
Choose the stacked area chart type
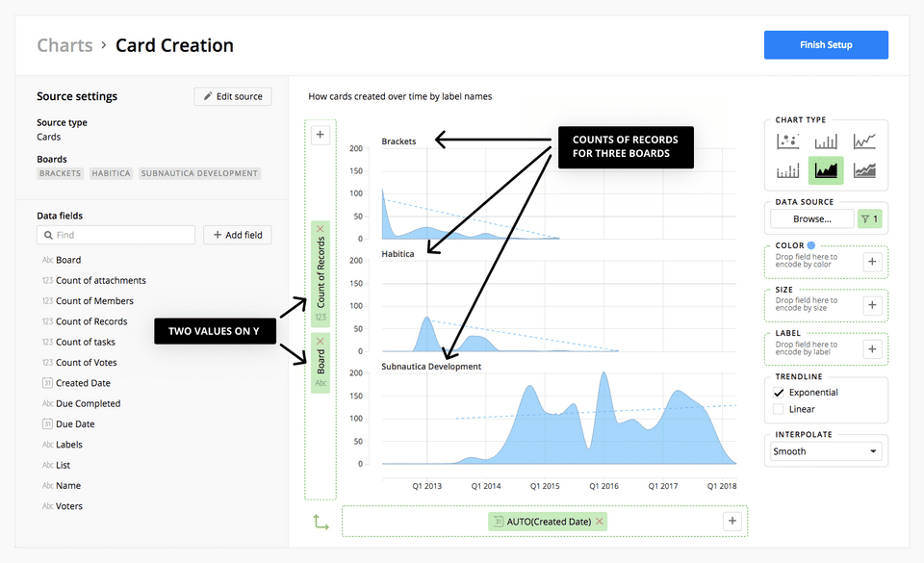[864, 170]
